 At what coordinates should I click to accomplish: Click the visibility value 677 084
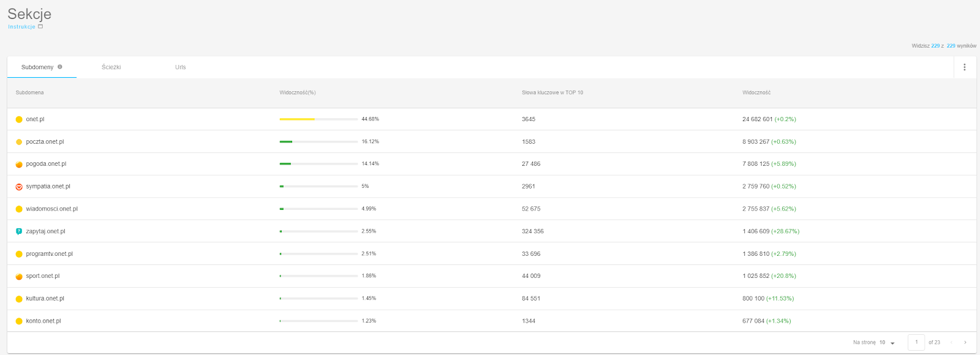point(753,321)
